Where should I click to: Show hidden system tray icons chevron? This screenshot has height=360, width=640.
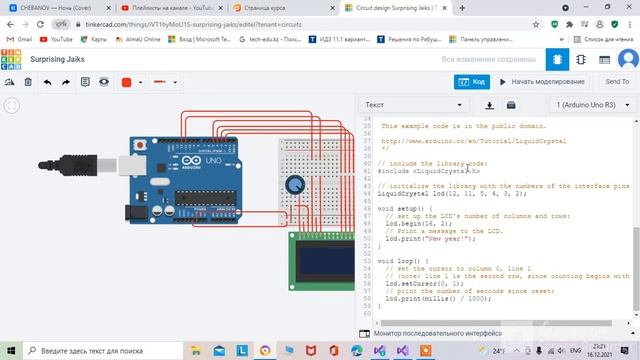tap(516, 351)
